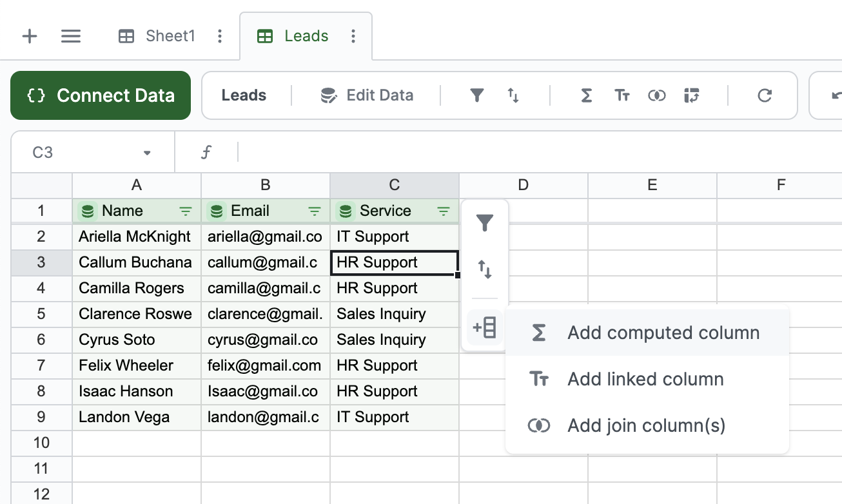The width and height of the screenshot is (842, 504).
Task: Expand the cell reference name box dropdown
Action: 147,153
